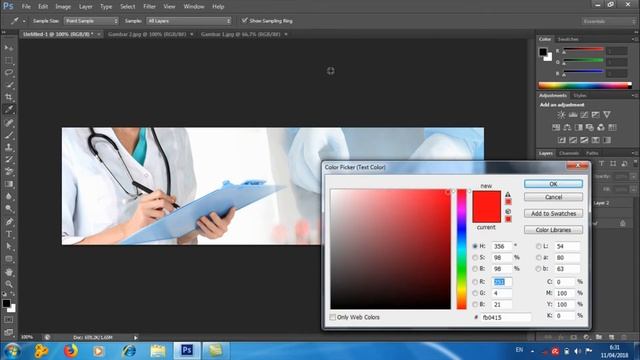Add a Vibrance adjustment
This screenshot has width=640, height=360.
point(607,115)
